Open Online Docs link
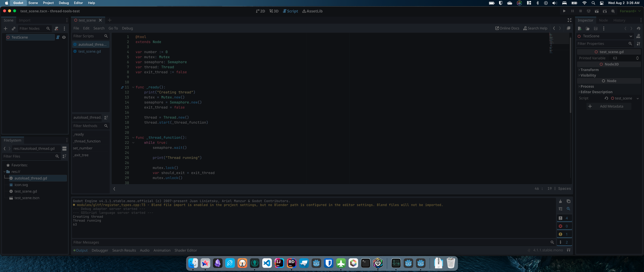 coord(507,28)
